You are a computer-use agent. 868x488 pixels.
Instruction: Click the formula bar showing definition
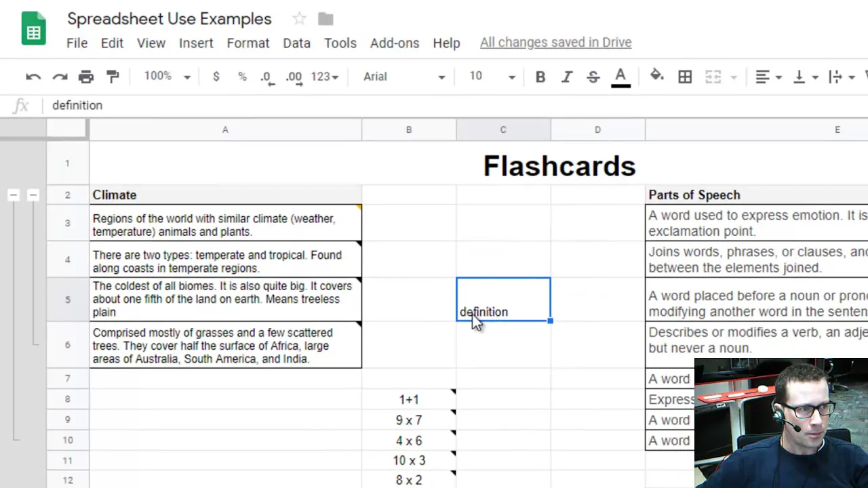point(454,105)
